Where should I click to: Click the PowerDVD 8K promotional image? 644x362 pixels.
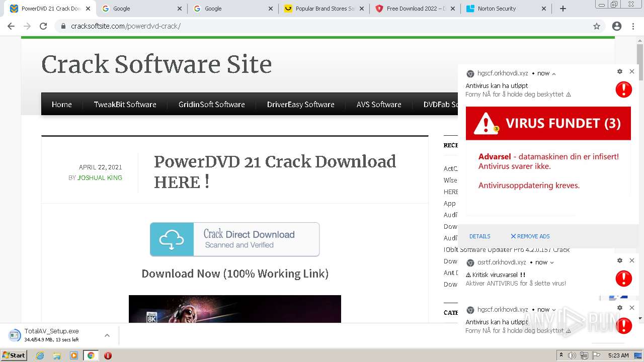coord(235,309)
